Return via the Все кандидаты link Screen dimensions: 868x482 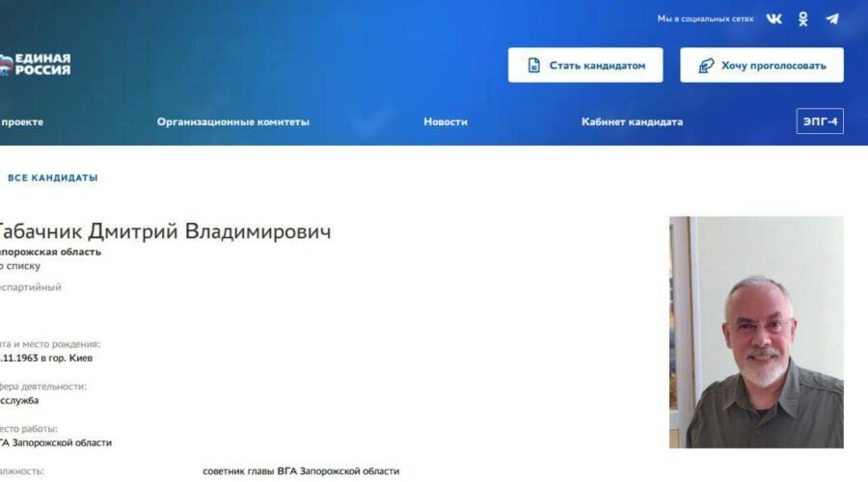pos(52,178)
